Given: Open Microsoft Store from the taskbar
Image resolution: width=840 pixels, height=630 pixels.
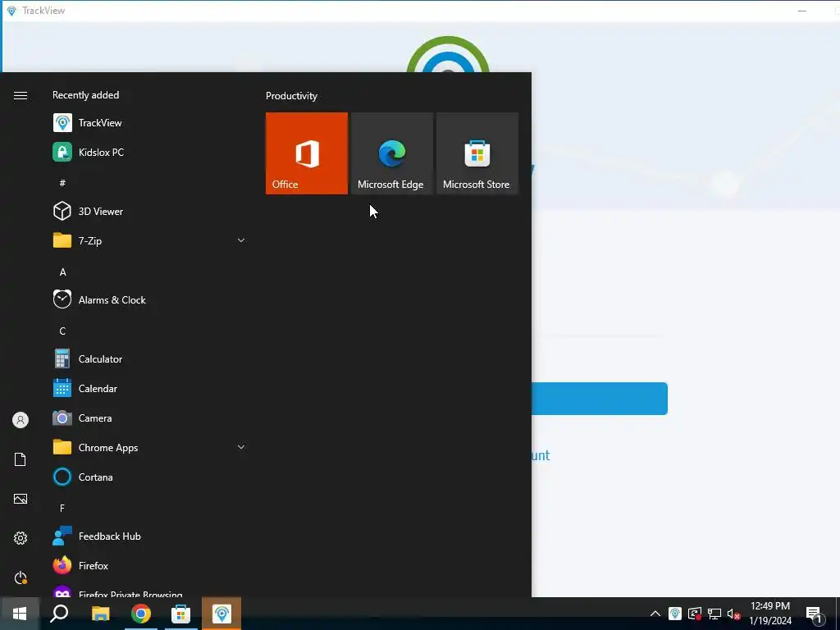Looking at the screenshot, I should (x=181, y=614).
